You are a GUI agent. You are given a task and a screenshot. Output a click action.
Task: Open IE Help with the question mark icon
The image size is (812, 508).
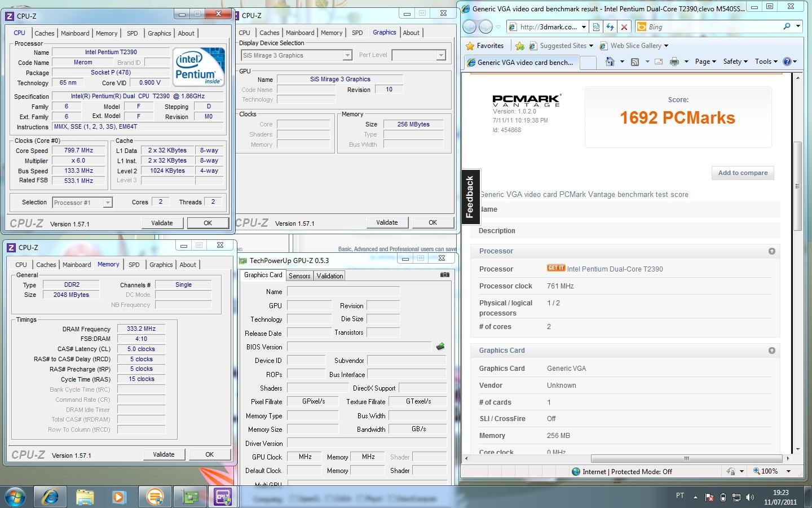(787, 62)
